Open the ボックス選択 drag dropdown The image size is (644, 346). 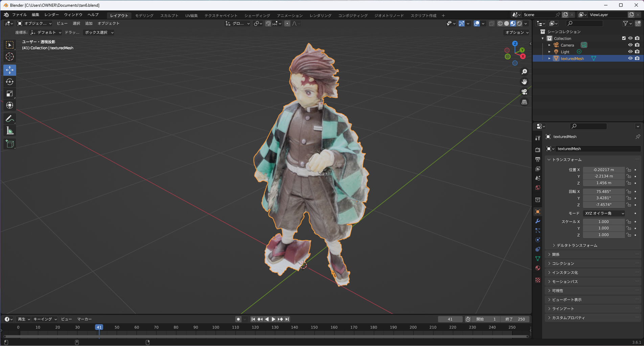tap(99, 32)
